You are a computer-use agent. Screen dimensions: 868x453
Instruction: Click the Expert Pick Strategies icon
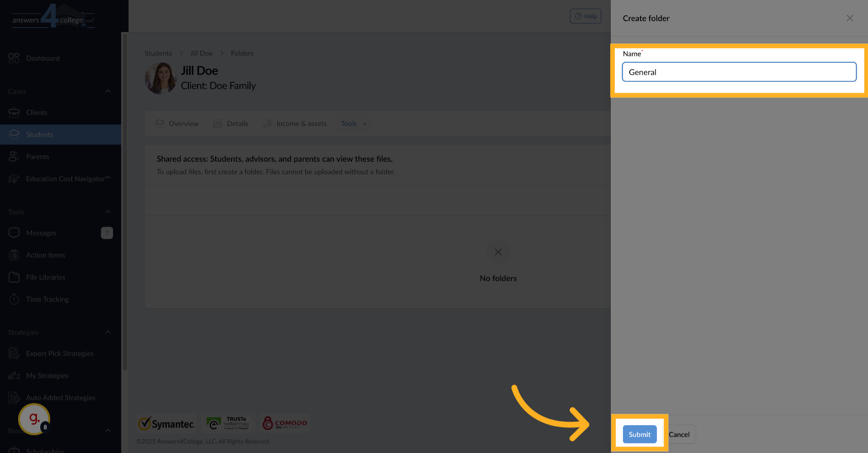pyautogui.click(x=14, y=354)
